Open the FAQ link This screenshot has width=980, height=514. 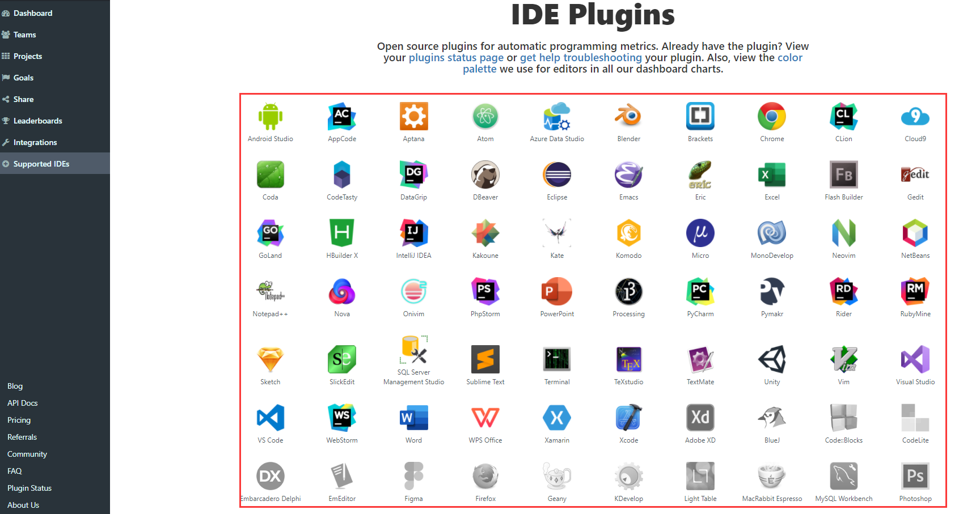tap(15, 471)
